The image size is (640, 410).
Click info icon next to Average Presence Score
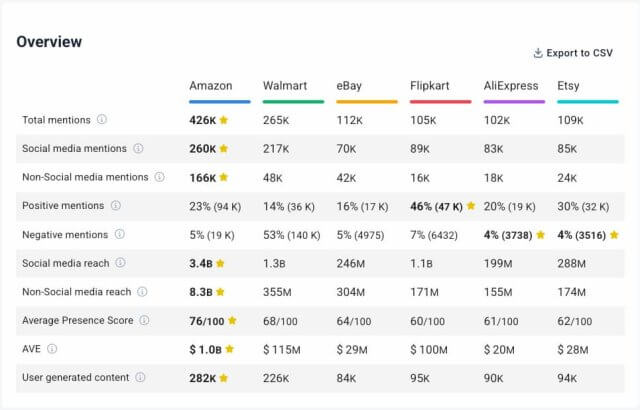(x=144, y=320)
